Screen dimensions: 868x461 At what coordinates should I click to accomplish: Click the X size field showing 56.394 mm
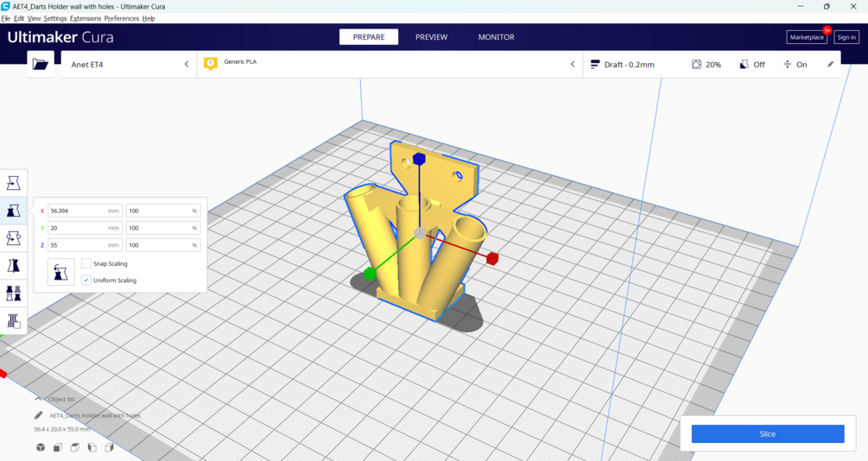coord(85,211)
